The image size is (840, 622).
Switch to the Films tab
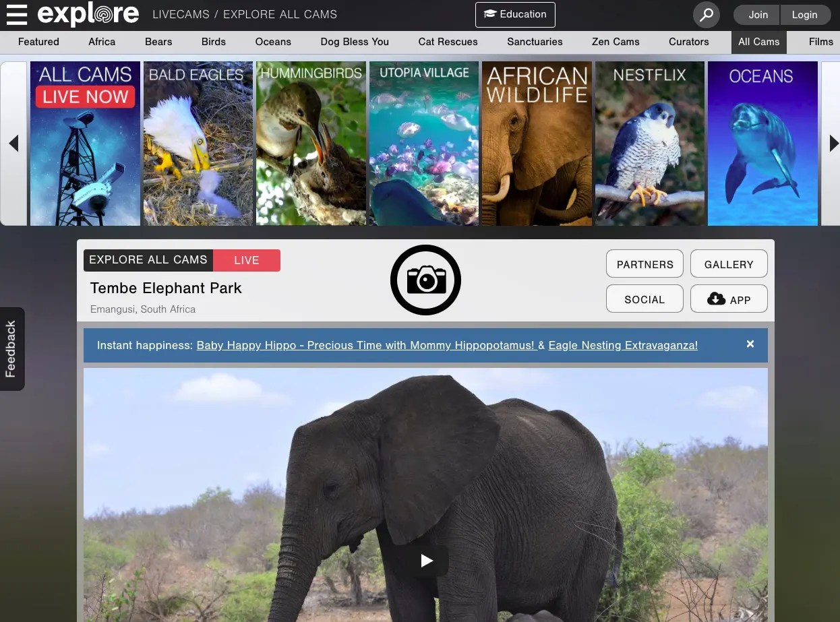click(x=820, y=42)
